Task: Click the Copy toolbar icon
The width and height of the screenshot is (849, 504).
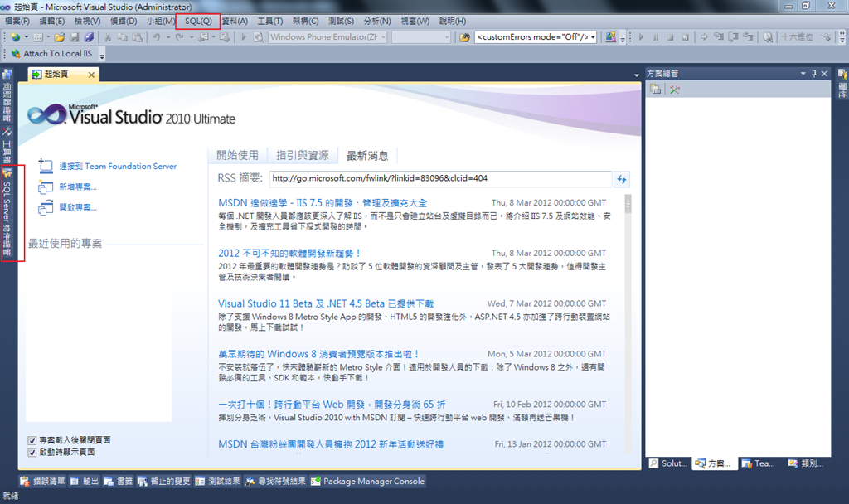Action: (x=123, y=37)
